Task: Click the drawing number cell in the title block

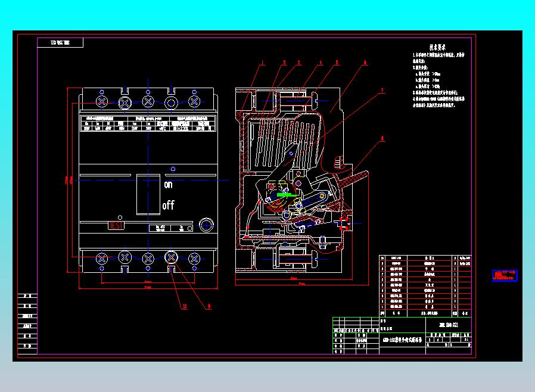Action: coord(449,325)
